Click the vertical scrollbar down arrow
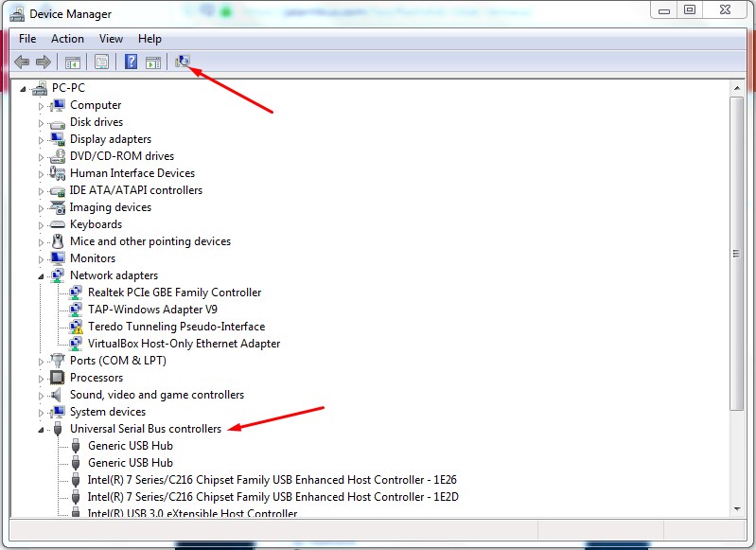 pyautogui.click(x=737, y=509)
